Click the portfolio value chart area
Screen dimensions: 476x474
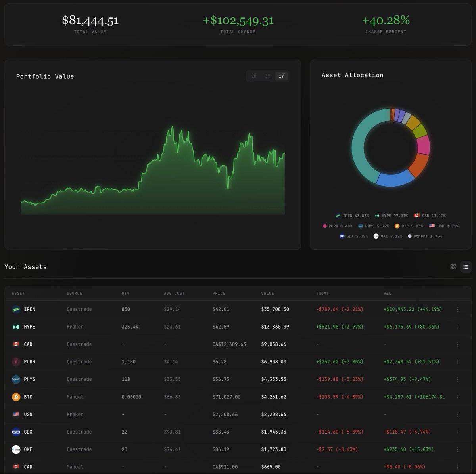click(153, 170)
